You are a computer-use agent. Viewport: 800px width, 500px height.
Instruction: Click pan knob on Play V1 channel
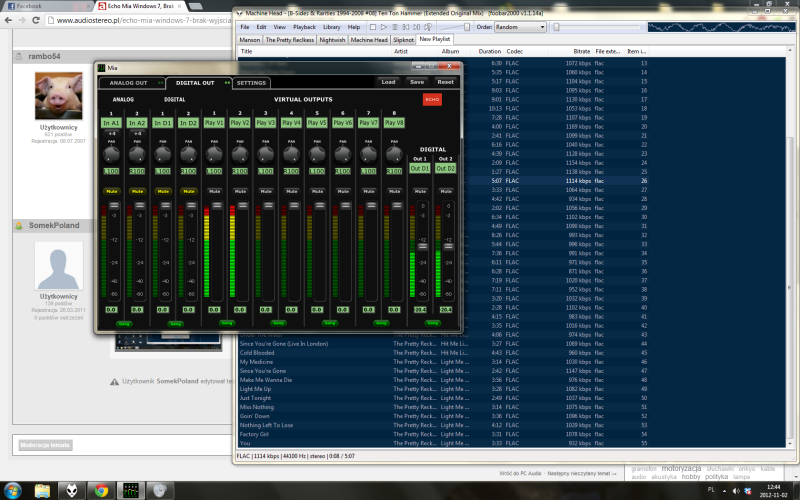coord(214,154)
